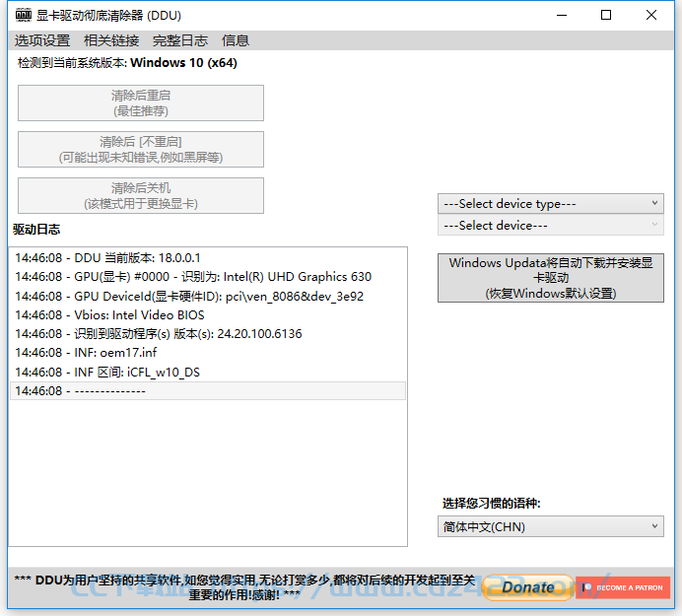
Task: Open the 相关链接 menu
Action: click(111, 40)
